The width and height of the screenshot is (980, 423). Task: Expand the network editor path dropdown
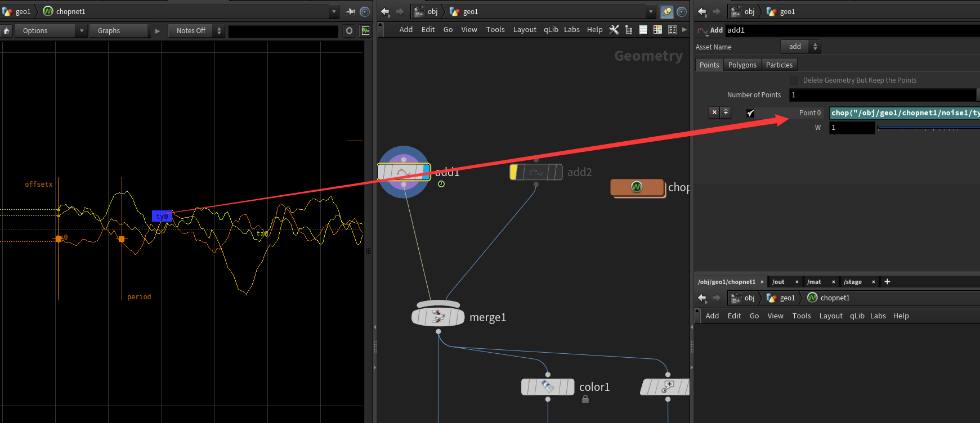651,11
